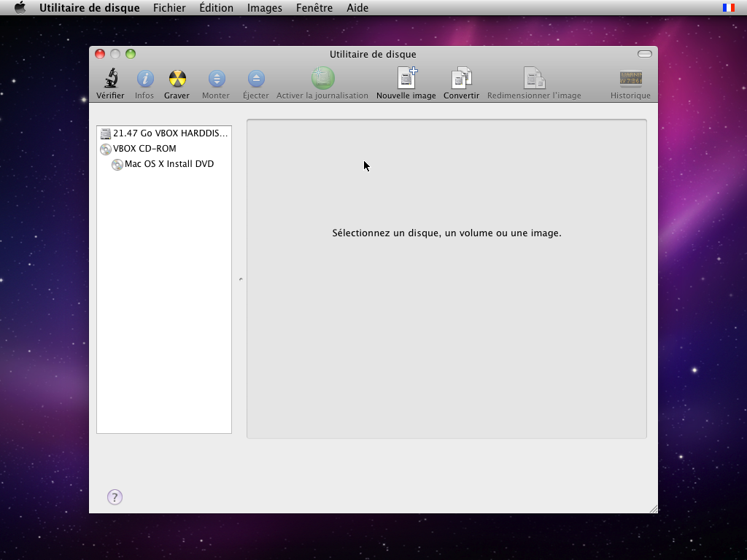Image resolution: width=747 pixels, height=560 pixels.
Task: Toggle toolbar visibility with pill button
Action: [644, 54]
